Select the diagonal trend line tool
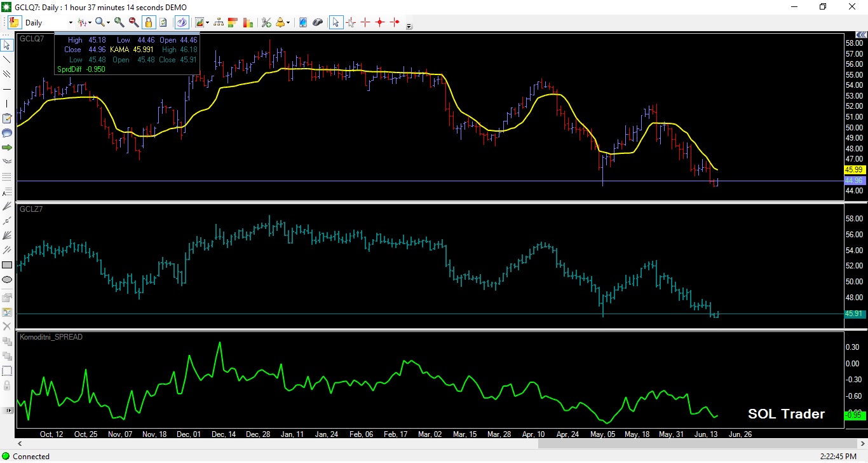This screenshot has width=868, height=463. [x=7, y=60]
